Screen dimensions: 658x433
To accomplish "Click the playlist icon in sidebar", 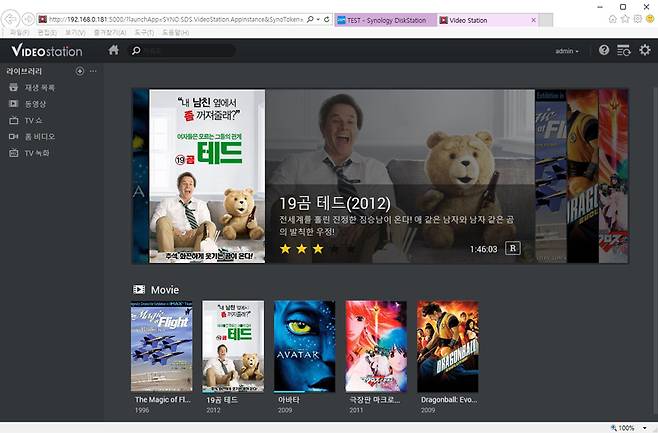I will (x=13, y=87).
